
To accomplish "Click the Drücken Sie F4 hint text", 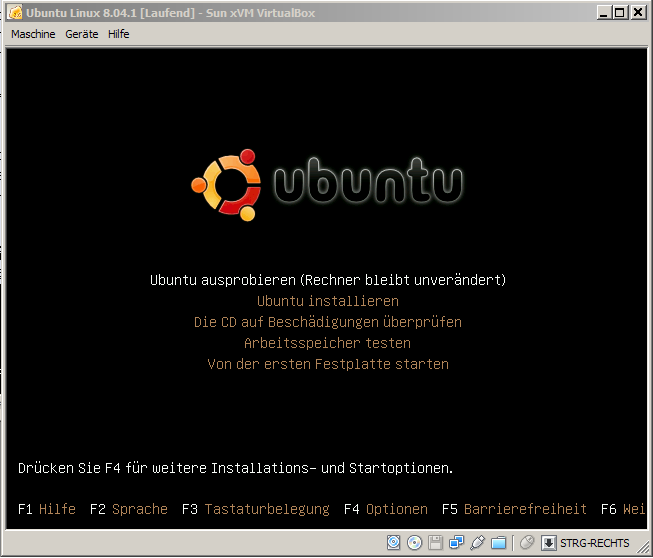I will point(235,468).
